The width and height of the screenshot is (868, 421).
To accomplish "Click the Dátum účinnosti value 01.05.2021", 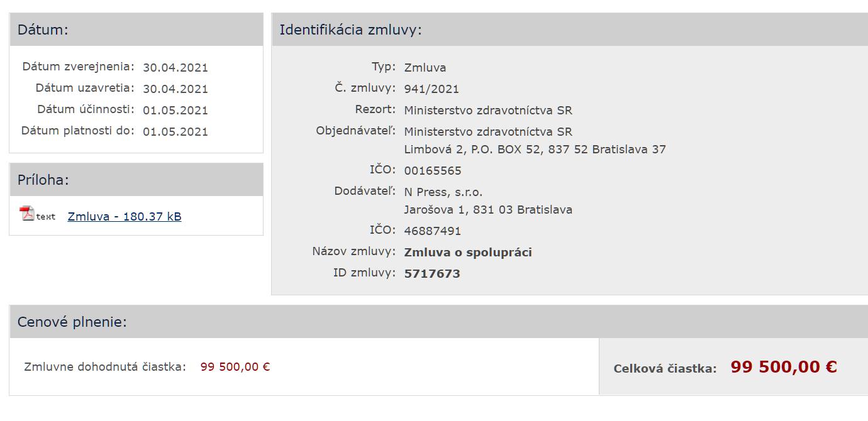I will coord(175,111).
